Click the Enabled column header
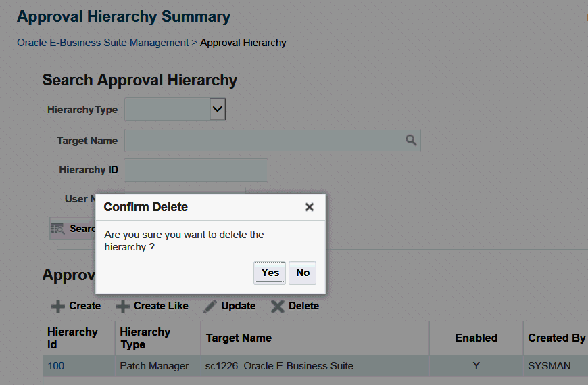The image size is (588, 385). point(476,338)
